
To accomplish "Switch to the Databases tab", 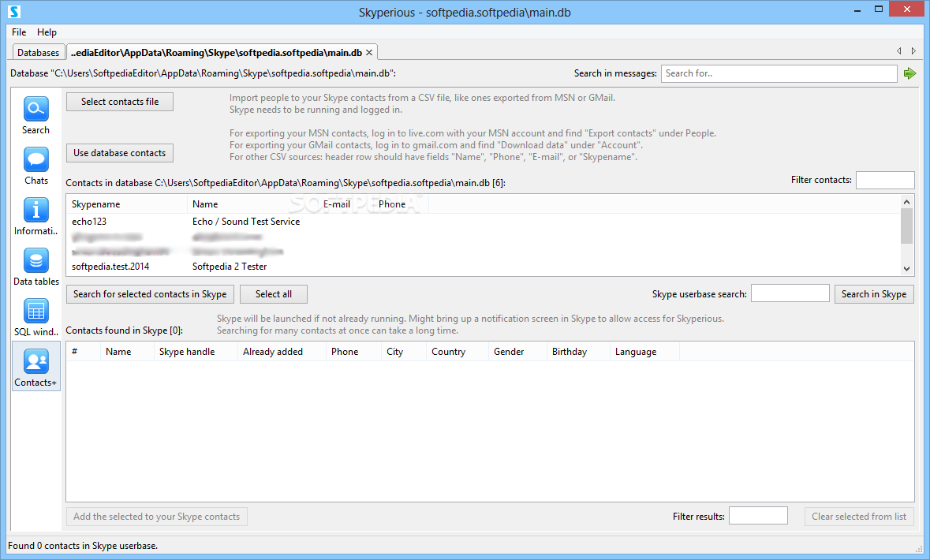I will 39,53.
